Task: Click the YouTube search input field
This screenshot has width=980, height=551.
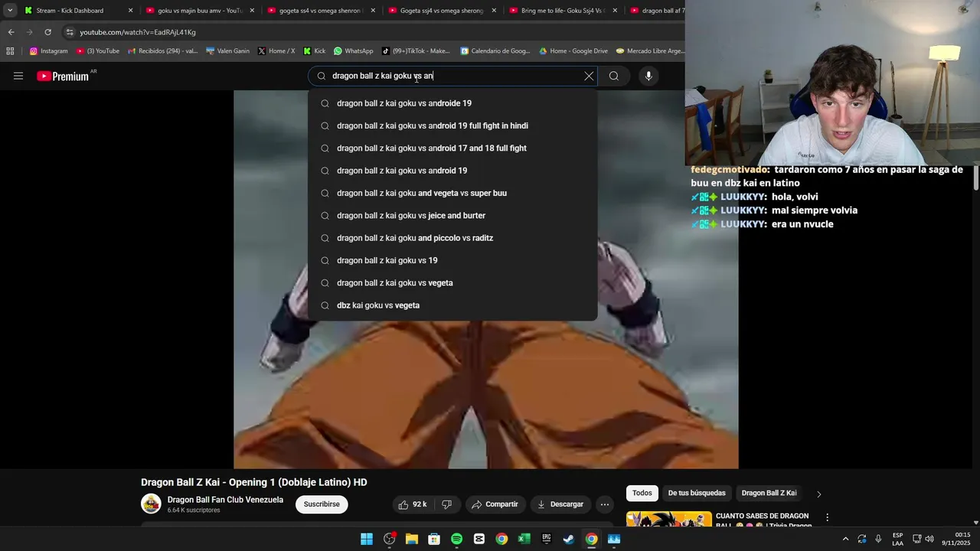Action: point(452,76)
